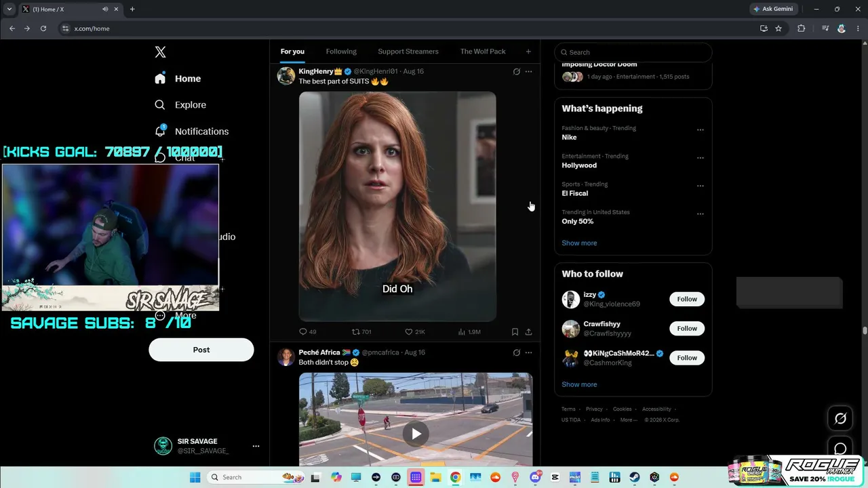
Task: Open more options on Peché Africa's post
Action: (x=529, y=352)
